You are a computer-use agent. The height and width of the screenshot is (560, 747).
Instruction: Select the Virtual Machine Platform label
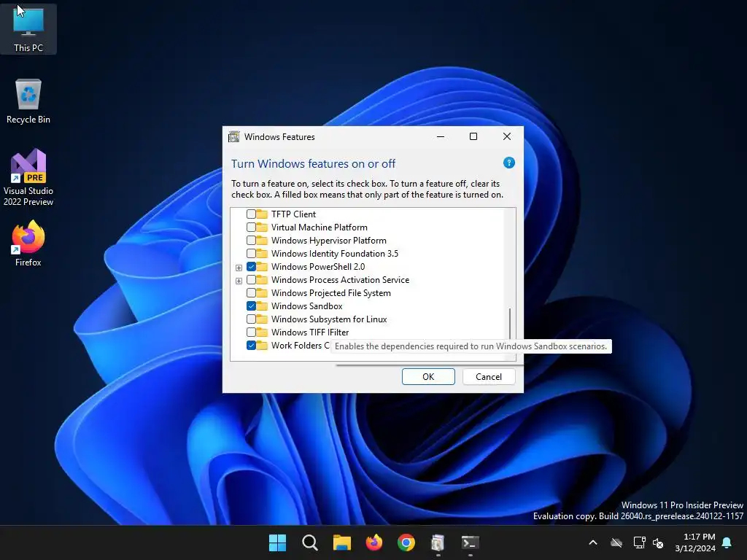click(320, 227)
